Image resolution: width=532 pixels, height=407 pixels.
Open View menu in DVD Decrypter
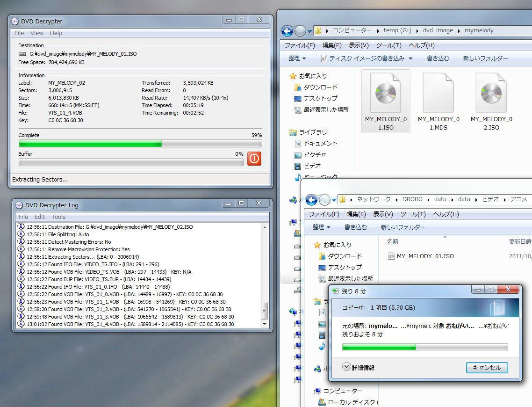pyautogui.click(x=36, y=33)
